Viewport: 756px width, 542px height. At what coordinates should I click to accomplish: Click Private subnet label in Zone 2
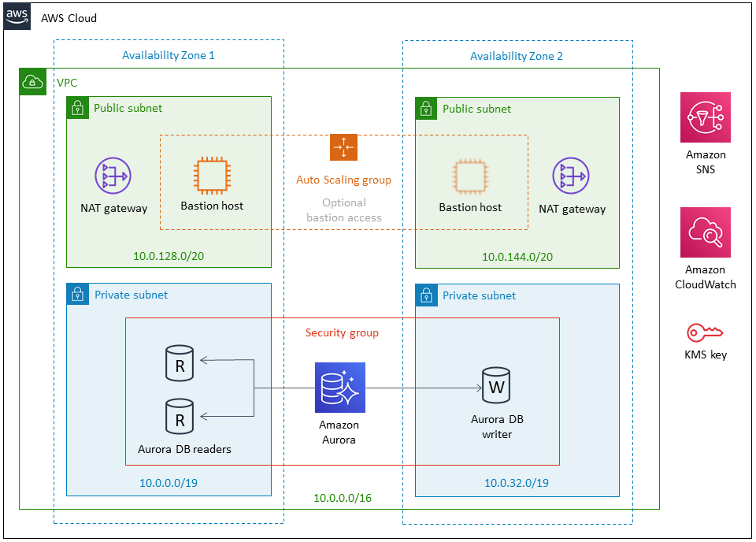[480, 295]
